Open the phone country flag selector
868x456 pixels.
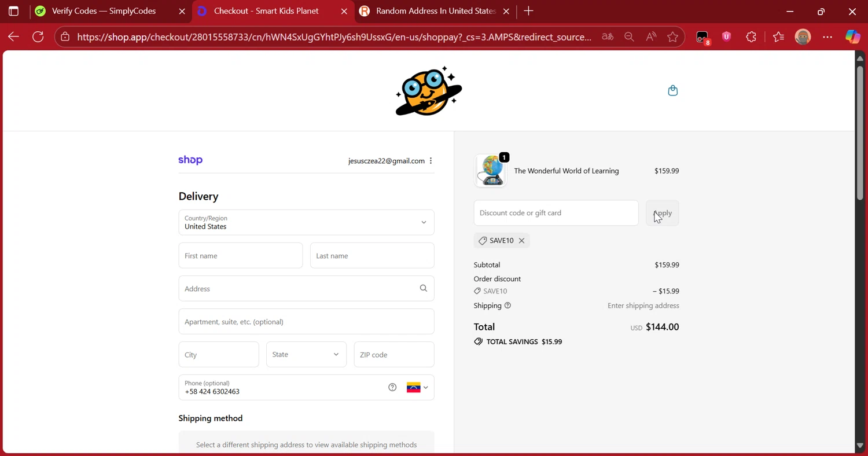(417, 387)
